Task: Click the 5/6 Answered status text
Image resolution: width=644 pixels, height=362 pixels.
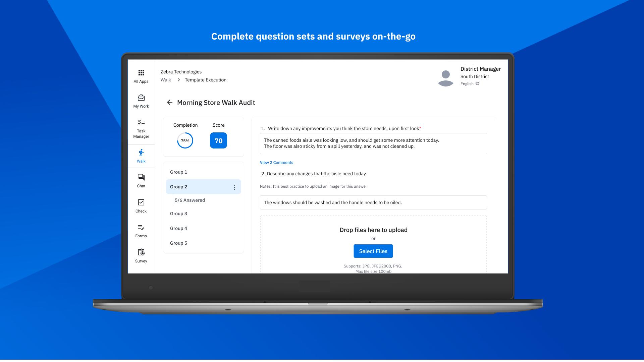Action: click(x=190, y=200)
